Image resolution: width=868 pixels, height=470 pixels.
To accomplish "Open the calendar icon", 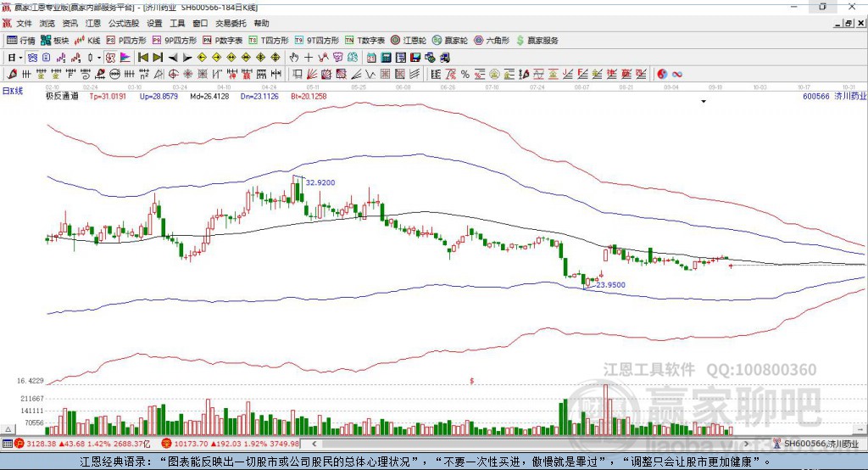I will (x=371, y=58).
